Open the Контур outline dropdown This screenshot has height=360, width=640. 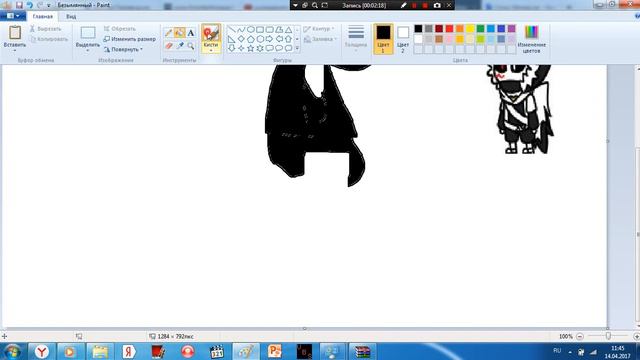319,29
